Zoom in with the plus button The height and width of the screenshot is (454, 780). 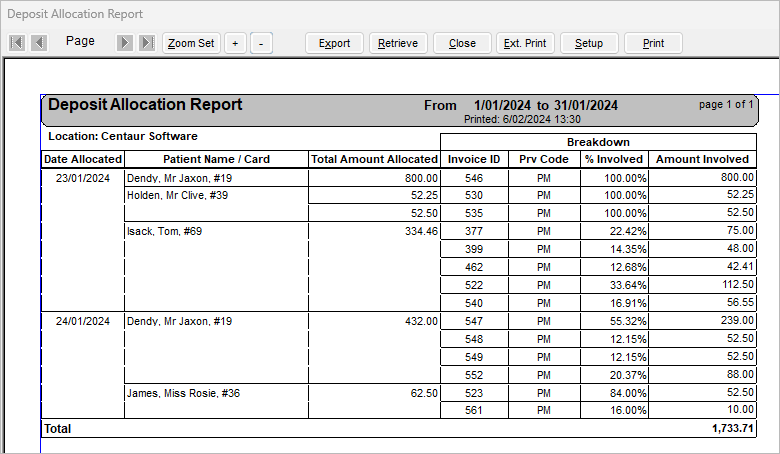(x=235, y=43)
